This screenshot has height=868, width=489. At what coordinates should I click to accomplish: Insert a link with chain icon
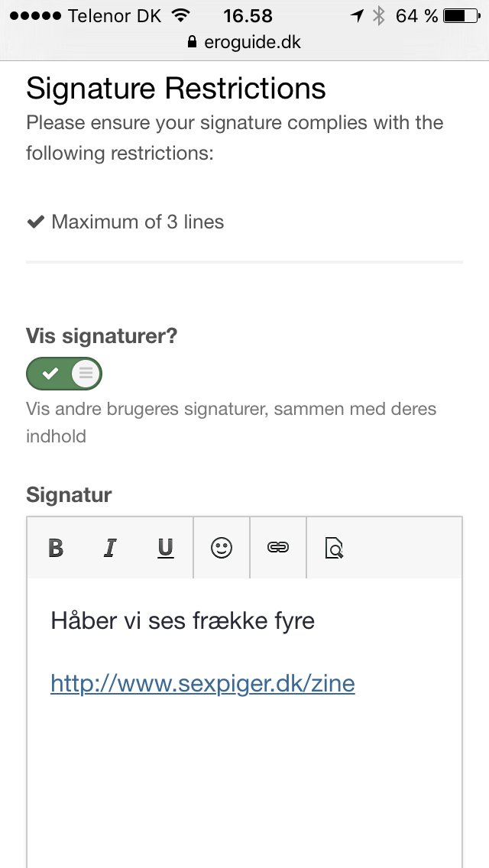(278, 548)
